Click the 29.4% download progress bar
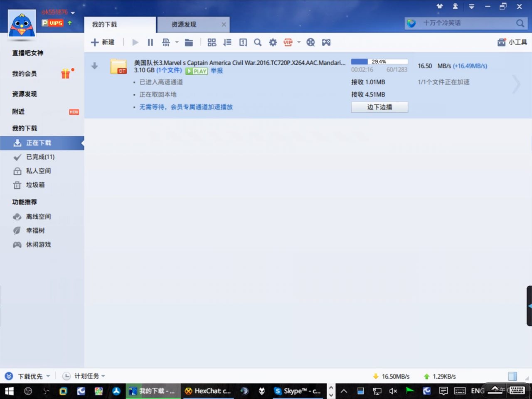This screenshot has height=399, width=532. [379, 62]
